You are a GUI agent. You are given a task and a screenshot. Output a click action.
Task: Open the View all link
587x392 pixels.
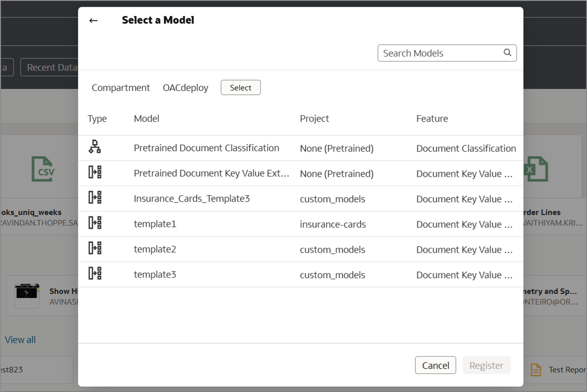20,340
